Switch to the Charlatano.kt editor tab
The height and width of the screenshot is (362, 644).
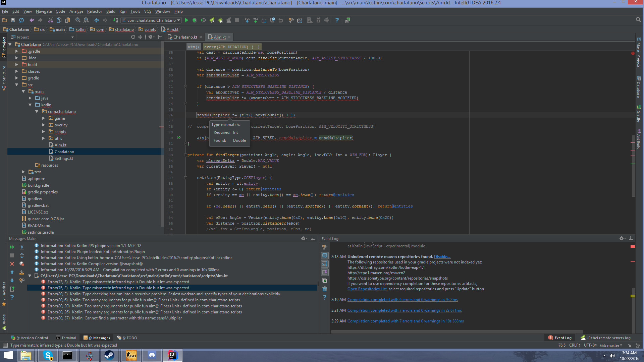185,37
